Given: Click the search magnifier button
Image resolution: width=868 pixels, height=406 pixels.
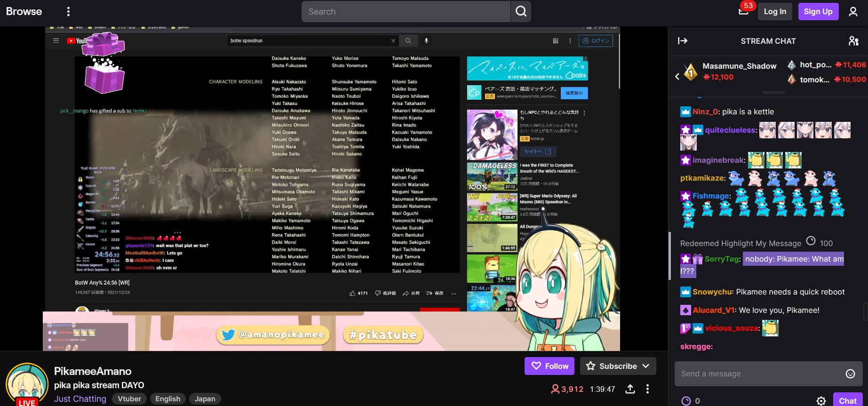Looking at the screenshot, I should pyautogui.click(x=521, y=11).
